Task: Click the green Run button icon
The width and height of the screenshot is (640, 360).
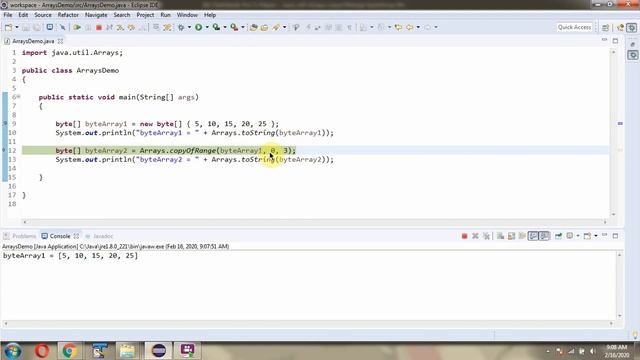Action: click(x=198, y=27)
